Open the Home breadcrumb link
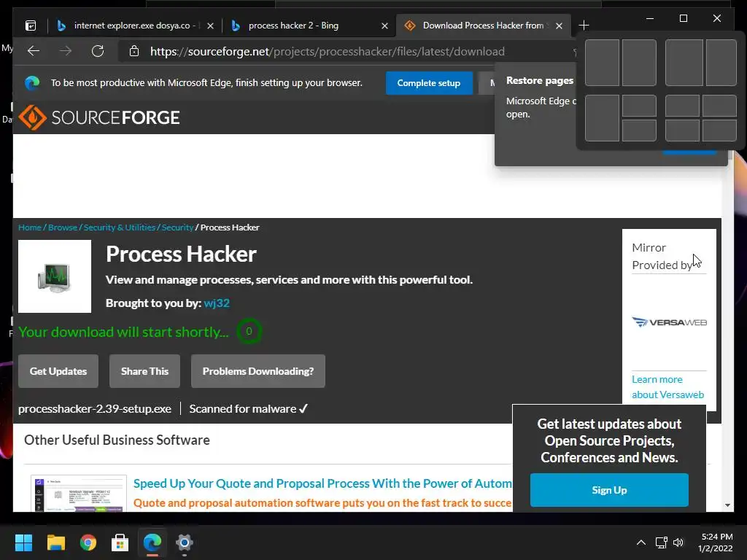The width and height of the screenshot is (747, 560). click(x=29, y=227)
